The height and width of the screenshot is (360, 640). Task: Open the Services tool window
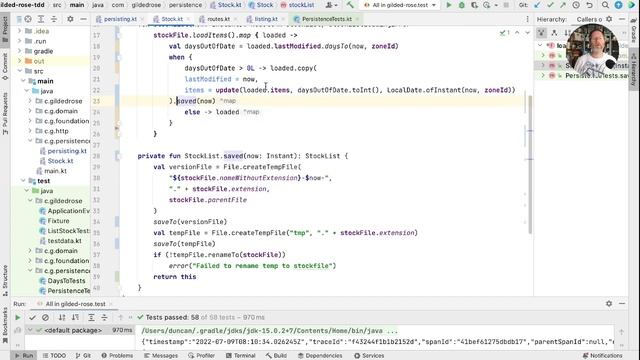point(369,356)
